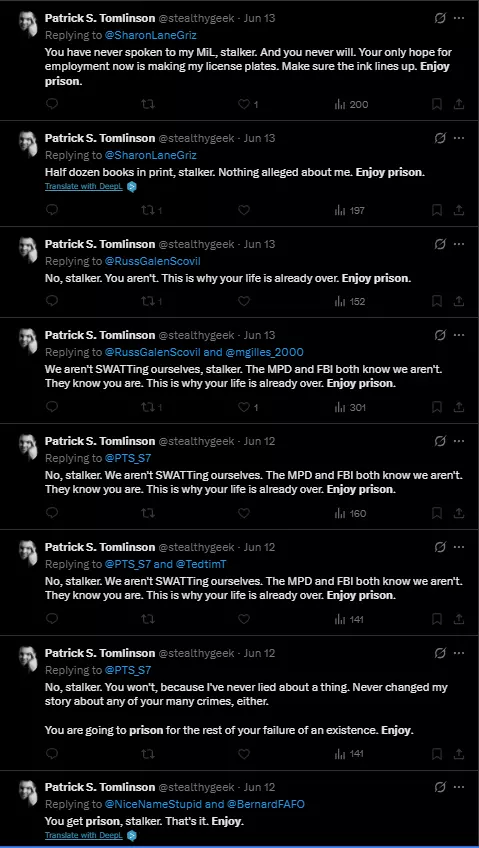Click the circle-slash icon on the Jun 12 @PTS_S7 and @TedtimT tweet
The height and width of the screenshot is (848, 479).
tap(440, 547)
